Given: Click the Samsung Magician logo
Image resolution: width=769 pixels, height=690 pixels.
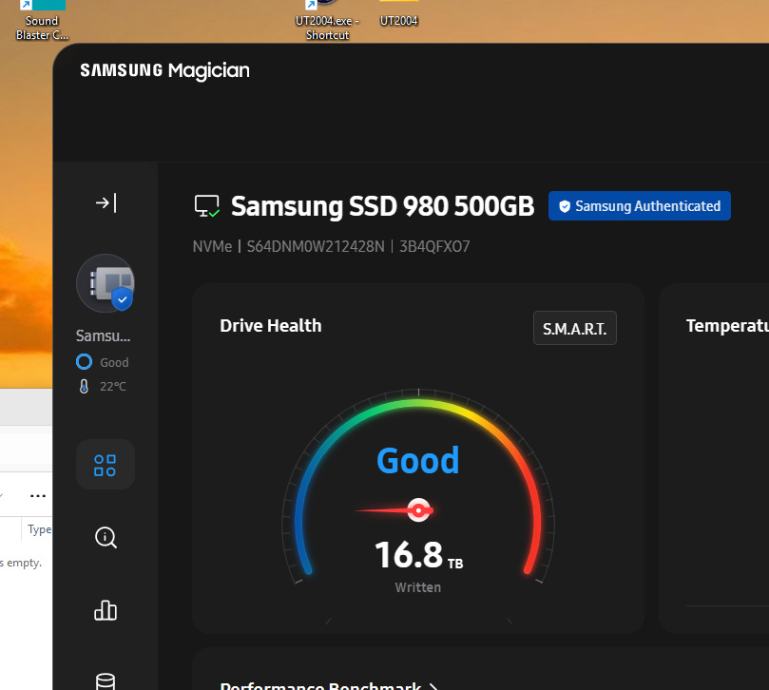Looking at the screenshot, I should (x=165, y=70).
